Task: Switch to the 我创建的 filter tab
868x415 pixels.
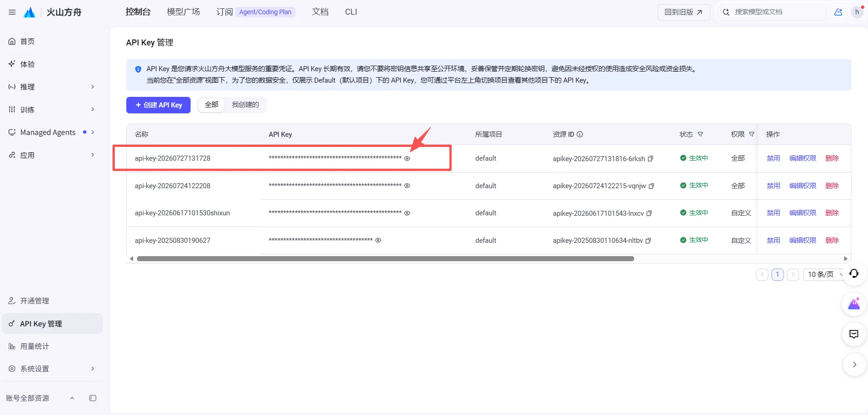Action: 245,105
